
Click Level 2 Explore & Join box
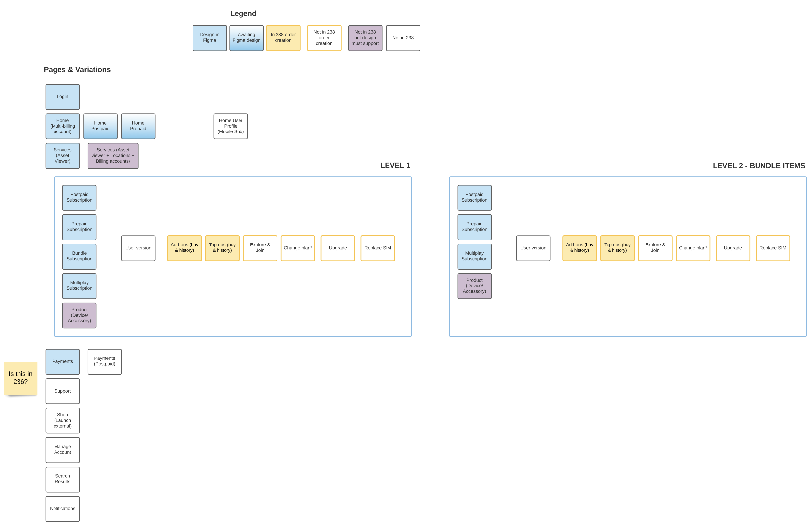tap(655, 248)
